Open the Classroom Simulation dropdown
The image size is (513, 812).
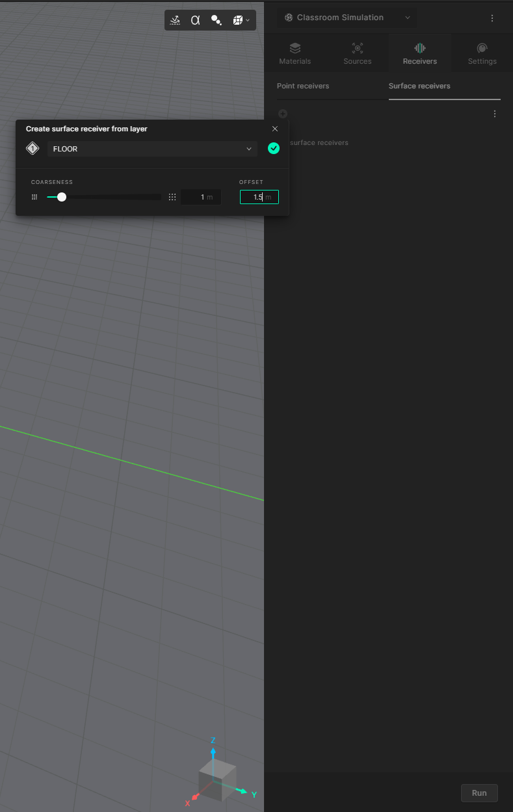point(347,18)
